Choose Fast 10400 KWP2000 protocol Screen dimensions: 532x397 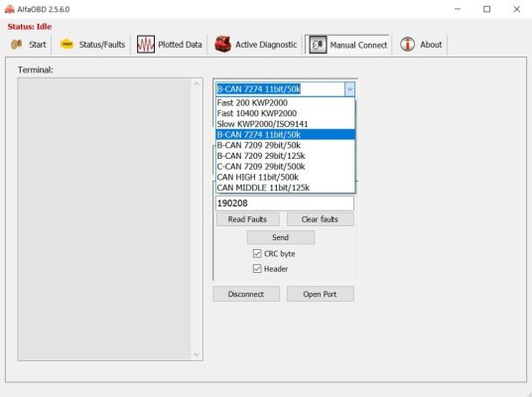285,113
